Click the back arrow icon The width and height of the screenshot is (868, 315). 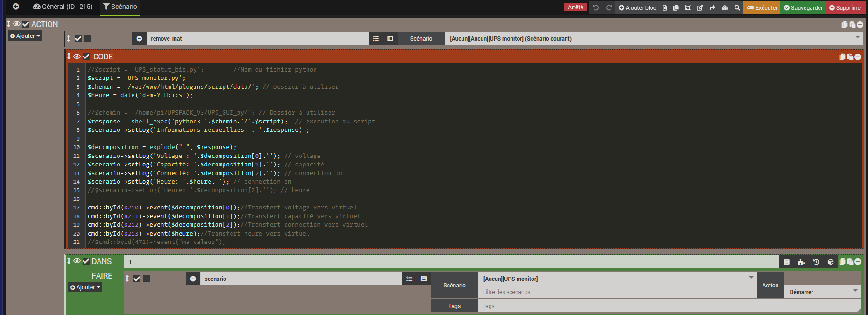[16, 7]
